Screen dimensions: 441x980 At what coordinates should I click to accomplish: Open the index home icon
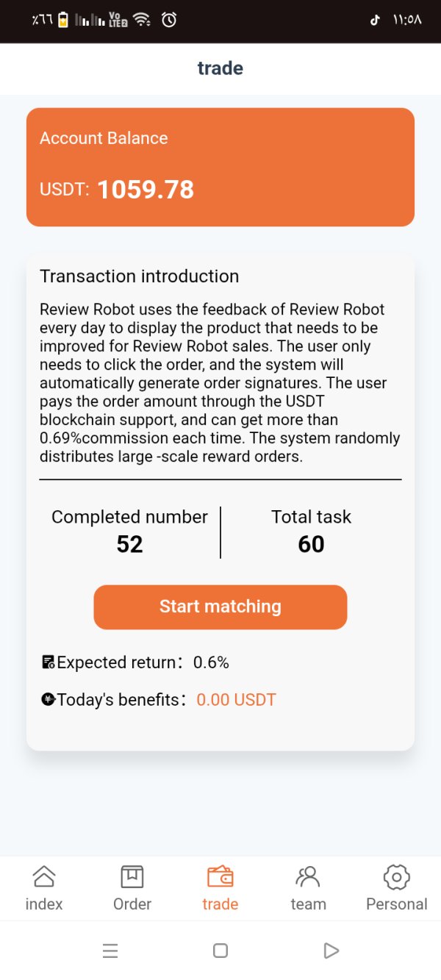tap(44, 876)
